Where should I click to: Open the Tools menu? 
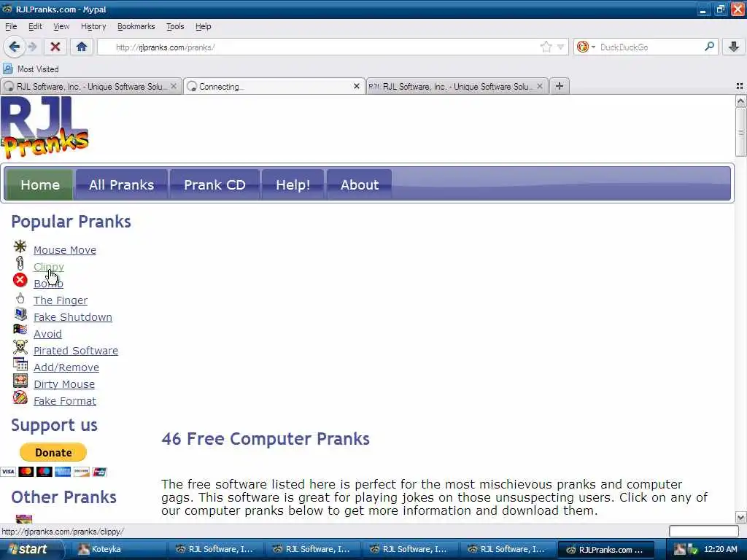click(175, 26)
